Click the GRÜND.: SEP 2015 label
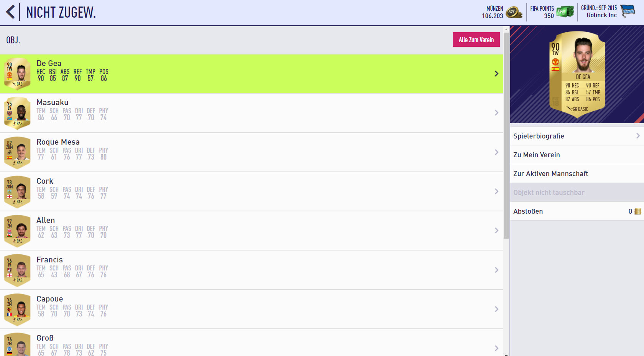Screen dimensions: 644x356 click(x=599, y=8)
